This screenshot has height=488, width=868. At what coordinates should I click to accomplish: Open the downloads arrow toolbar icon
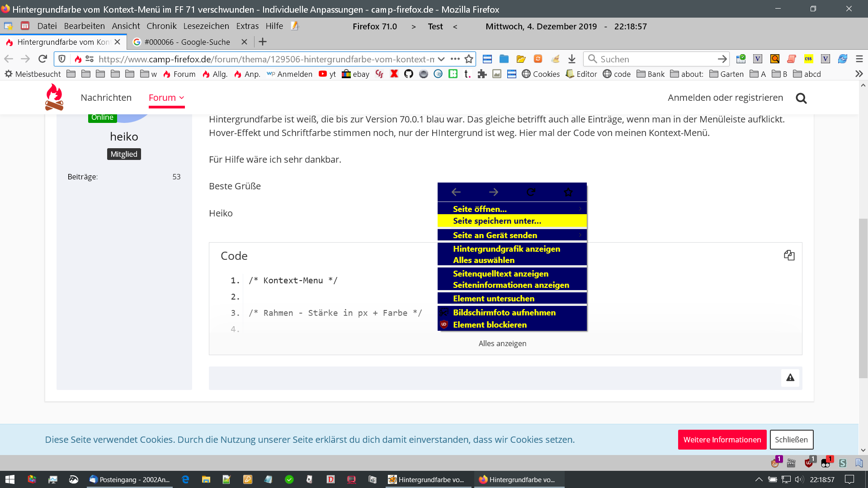click(571, 59)
